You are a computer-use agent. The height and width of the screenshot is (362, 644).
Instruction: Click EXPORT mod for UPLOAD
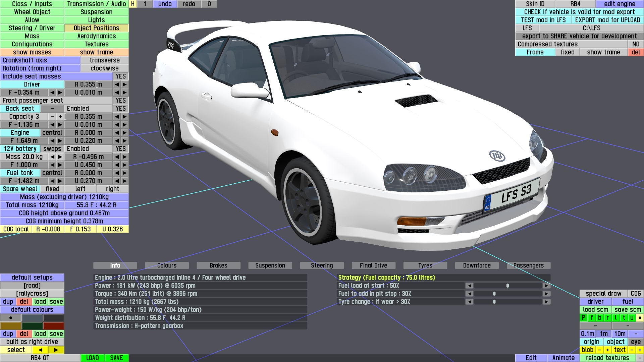click(x=607, y=20)
